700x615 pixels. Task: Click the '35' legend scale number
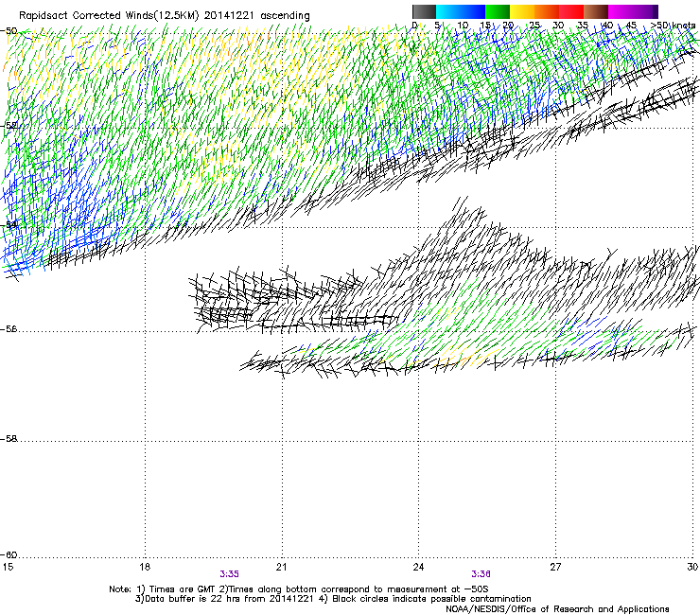point(583,26)
